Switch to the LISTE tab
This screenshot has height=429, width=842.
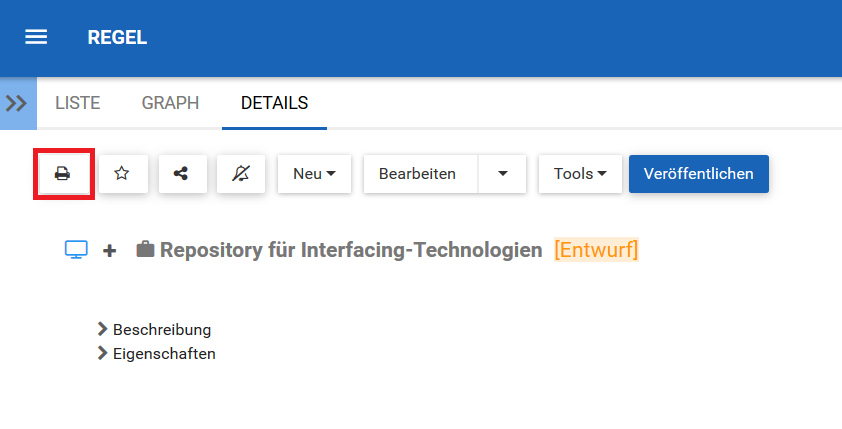[x=78, y=103]
